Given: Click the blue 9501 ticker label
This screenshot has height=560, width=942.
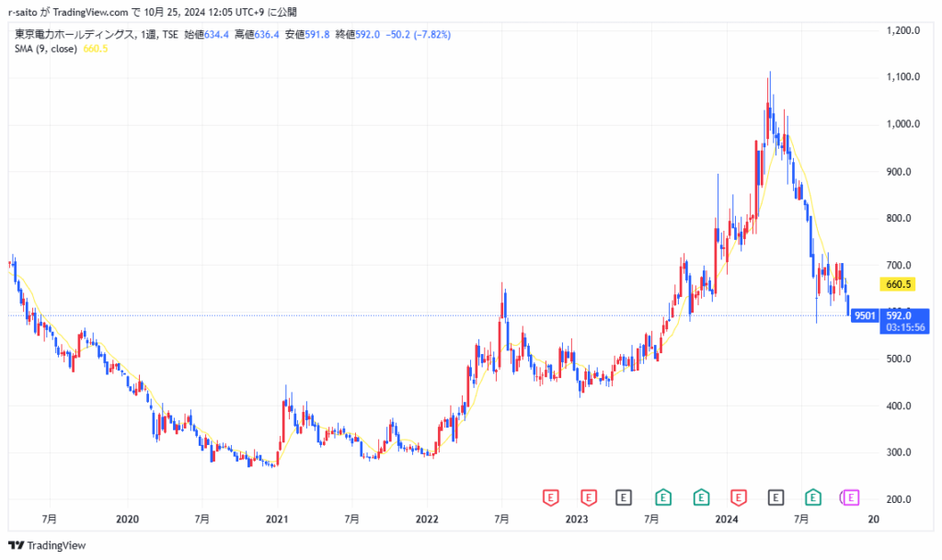Looking at the screenshot, I should tap(864, 315).
